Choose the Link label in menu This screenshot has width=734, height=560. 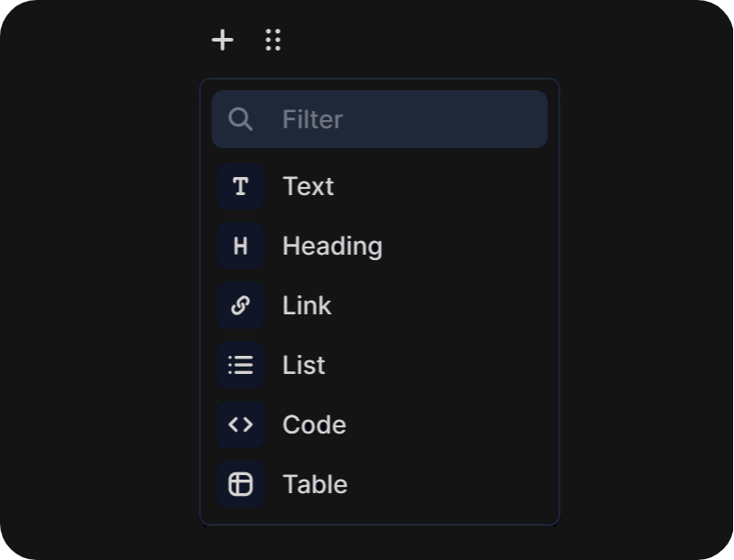pos(307,305)
